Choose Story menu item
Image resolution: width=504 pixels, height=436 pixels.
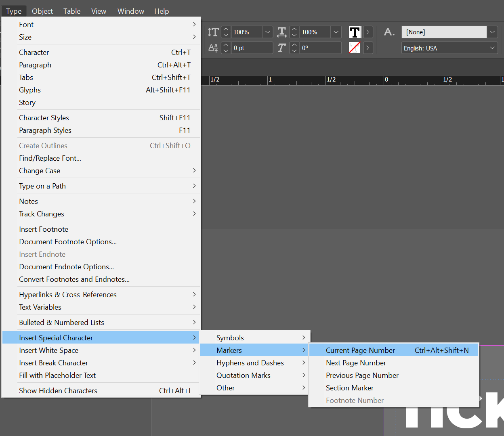(x=101, y=102)
